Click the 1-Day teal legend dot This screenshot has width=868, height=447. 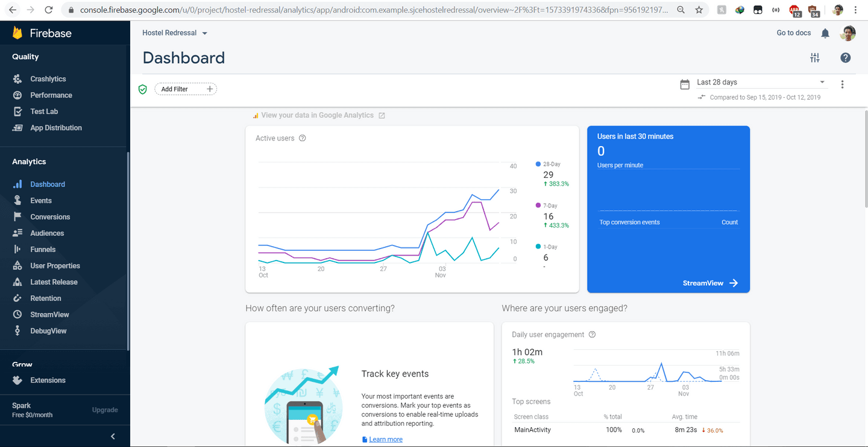[538, 247]
